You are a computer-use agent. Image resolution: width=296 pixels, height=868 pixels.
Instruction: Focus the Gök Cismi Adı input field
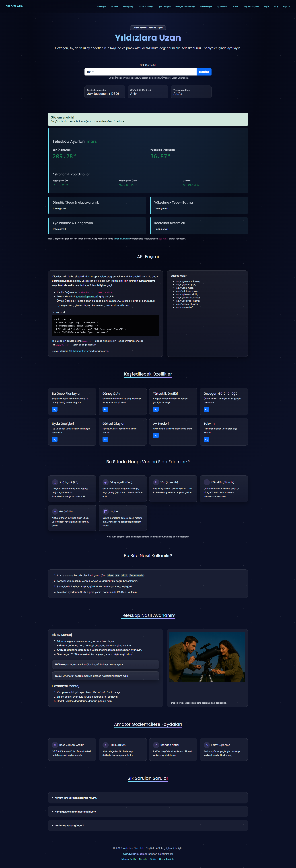pos(140,72)
